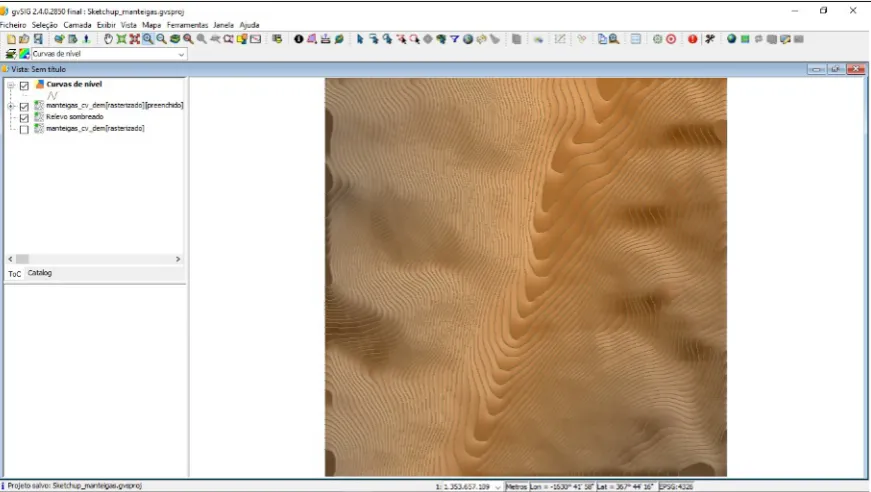The image size is (871, 492).
Task: Click the ToC horizontal scrollbar thumb
Action: click(x=22, y=259)
